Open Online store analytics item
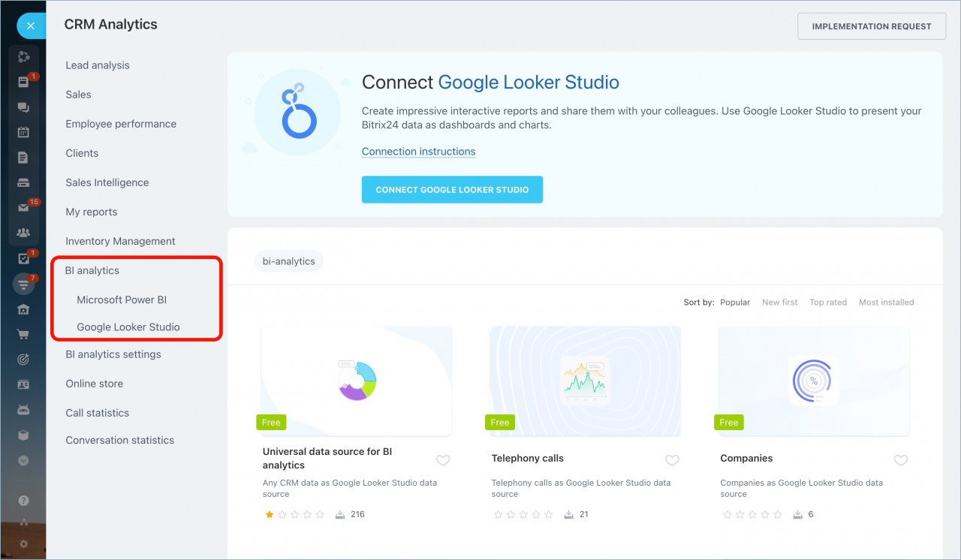 pos(95,384)
